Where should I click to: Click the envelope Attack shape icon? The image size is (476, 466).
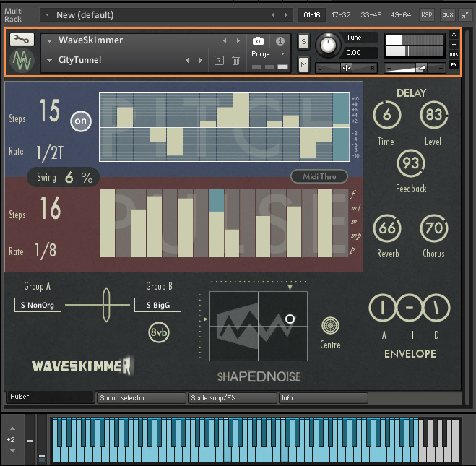(x=381, y=308)
